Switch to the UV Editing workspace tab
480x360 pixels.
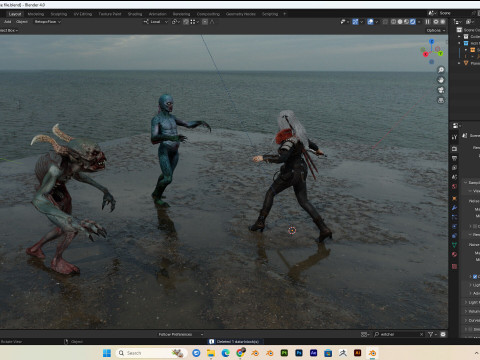[x=83, y=14]
